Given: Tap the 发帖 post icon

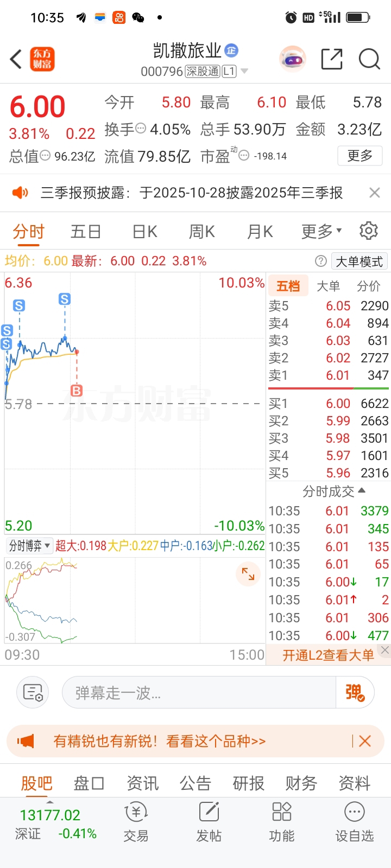Looking at the screenshot, I should point(209,822).
